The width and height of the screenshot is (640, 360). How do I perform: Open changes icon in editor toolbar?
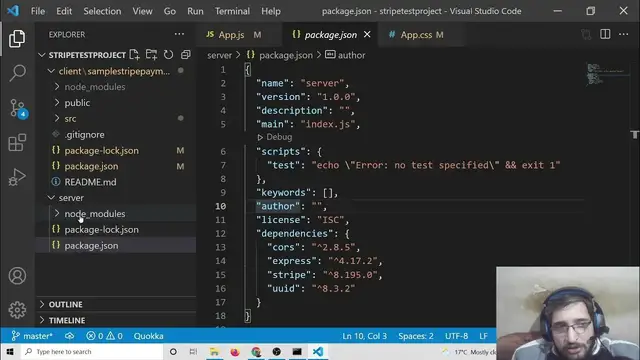(x=586, y=35)
